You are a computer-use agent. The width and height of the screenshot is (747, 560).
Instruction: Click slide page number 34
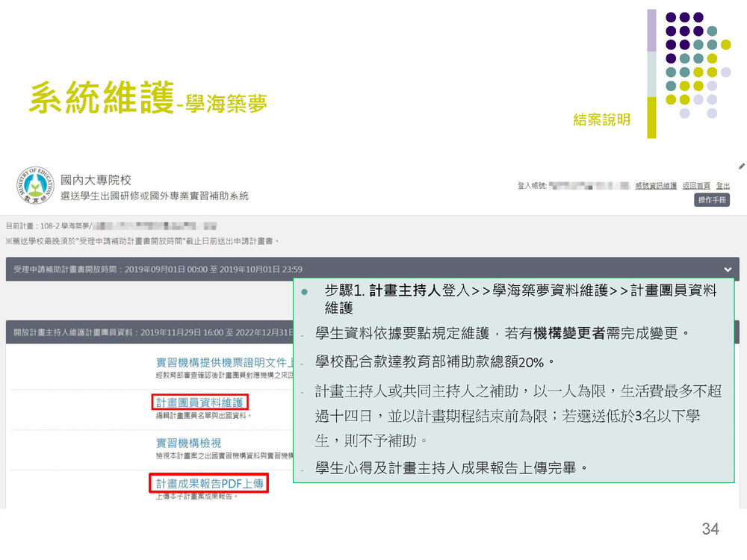(710, 529)
